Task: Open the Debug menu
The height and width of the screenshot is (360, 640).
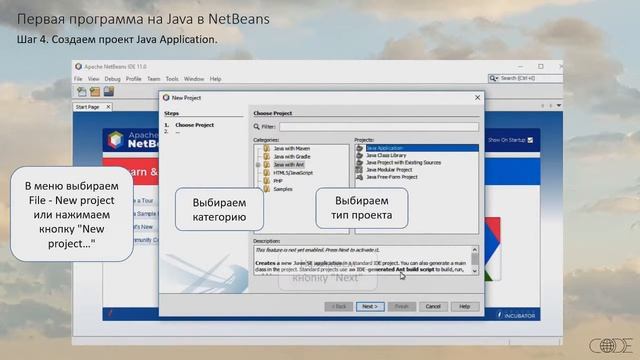Action: click(x=112, y=79)
